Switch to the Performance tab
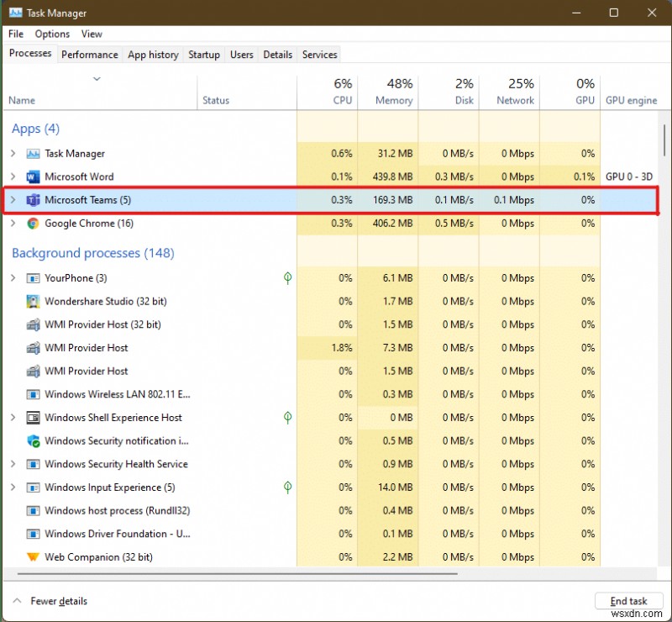672x622 pixels. [90, 55]
